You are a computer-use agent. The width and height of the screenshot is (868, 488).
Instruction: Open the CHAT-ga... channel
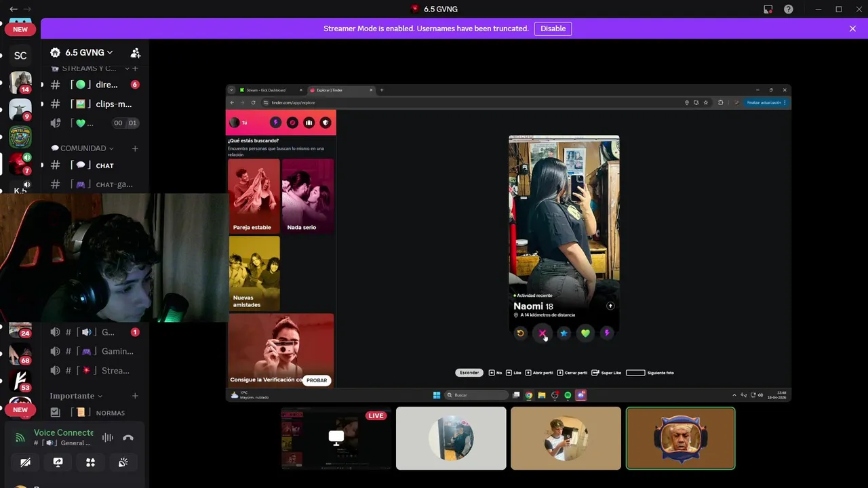[x=95, y=184]
